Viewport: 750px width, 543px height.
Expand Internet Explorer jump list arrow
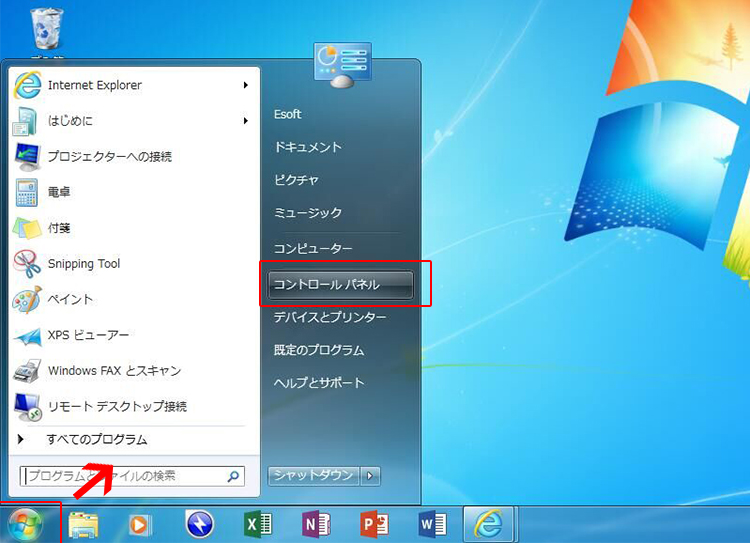pyautogui.click(x=245, y=85)
